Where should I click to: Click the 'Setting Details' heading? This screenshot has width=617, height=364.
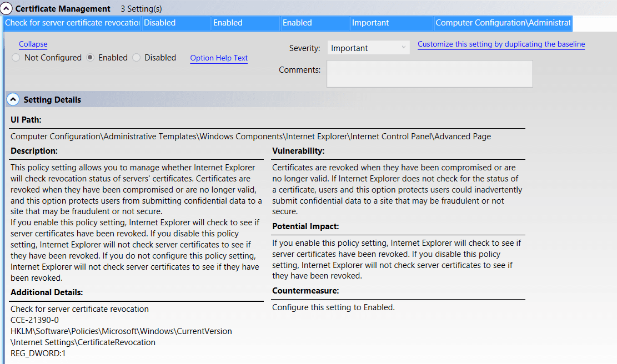(52, 100)
